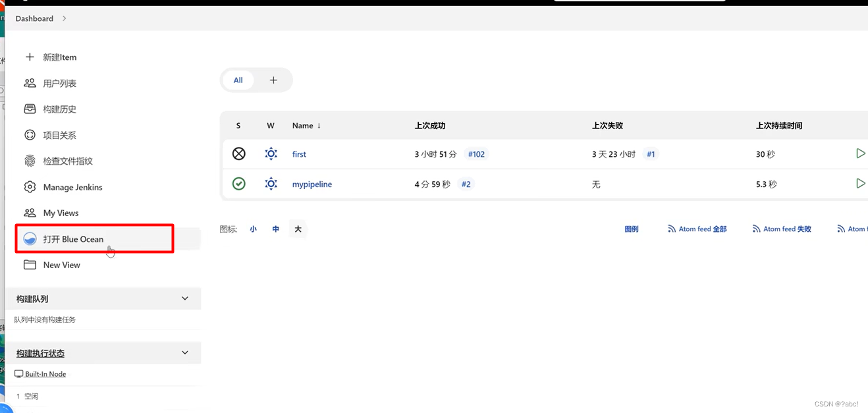Viewport: 868px width, 413px height.
Task: Click the people icon beside 用户列表
Action: pos(30,83)
